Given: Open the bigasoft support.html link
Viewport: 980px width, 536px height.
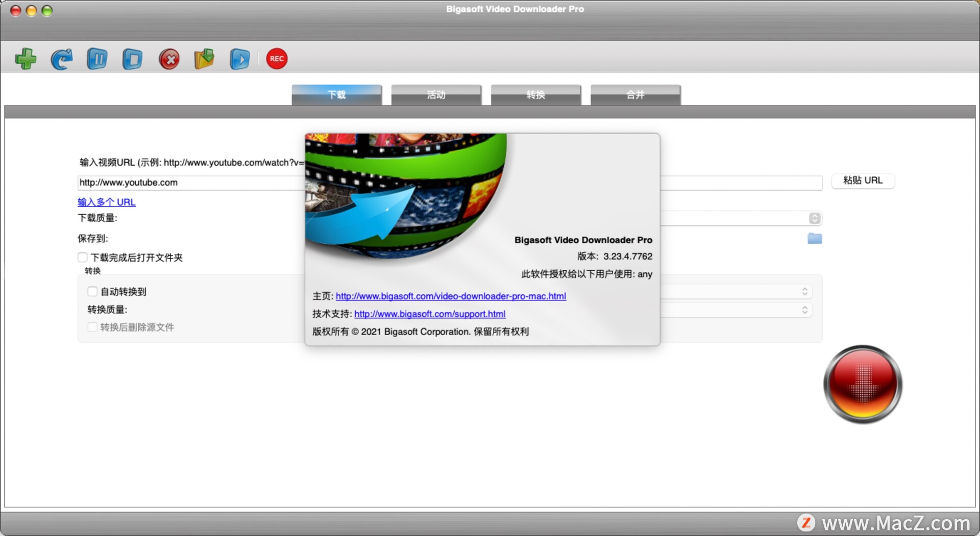Looking at the screenshot, I should pyautogui.click(x=430, y=314).
